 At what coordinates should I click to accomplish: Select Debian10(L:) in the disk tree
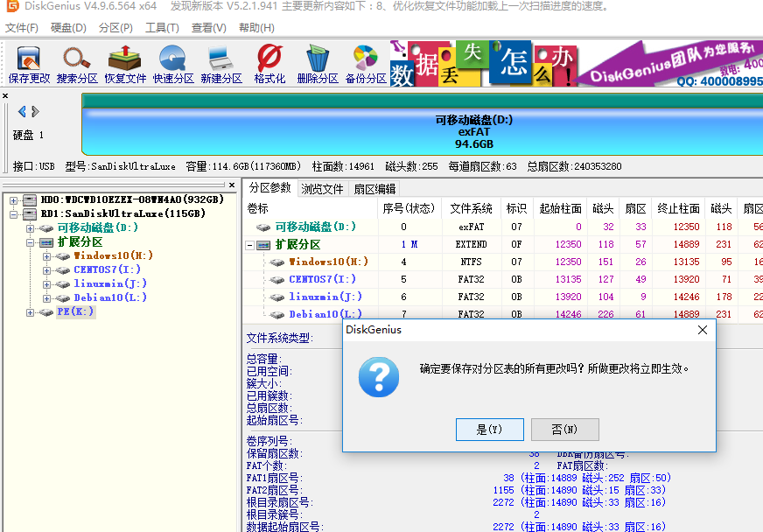coord(110,297)
